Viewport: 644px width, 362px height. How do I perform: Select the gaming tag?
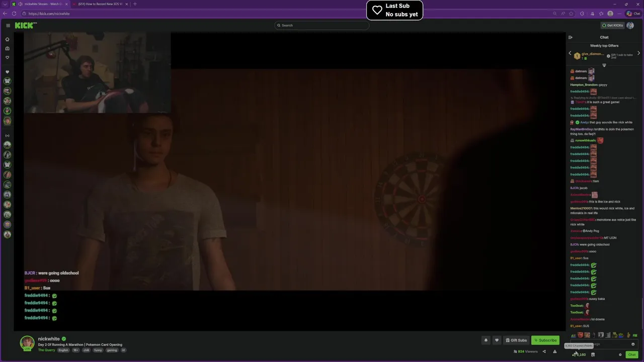click(112, 350)
